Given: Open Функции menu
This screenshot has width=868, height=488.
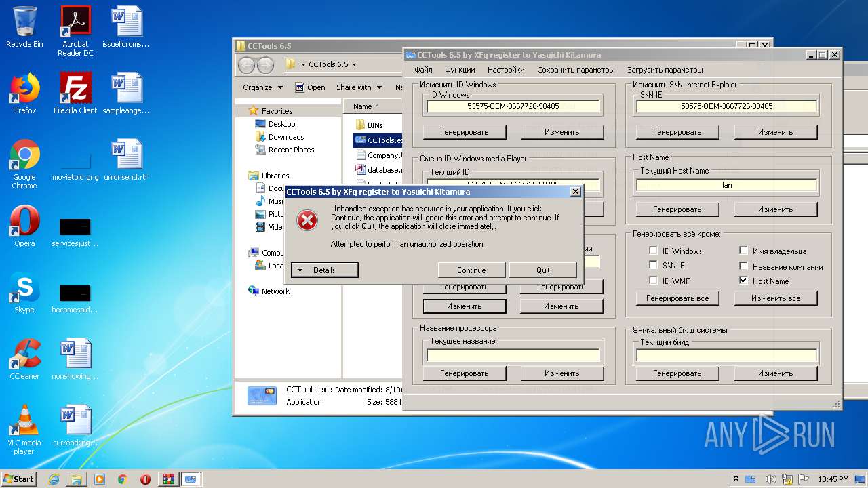Looking at the screenshot, I should coord(460,70).
